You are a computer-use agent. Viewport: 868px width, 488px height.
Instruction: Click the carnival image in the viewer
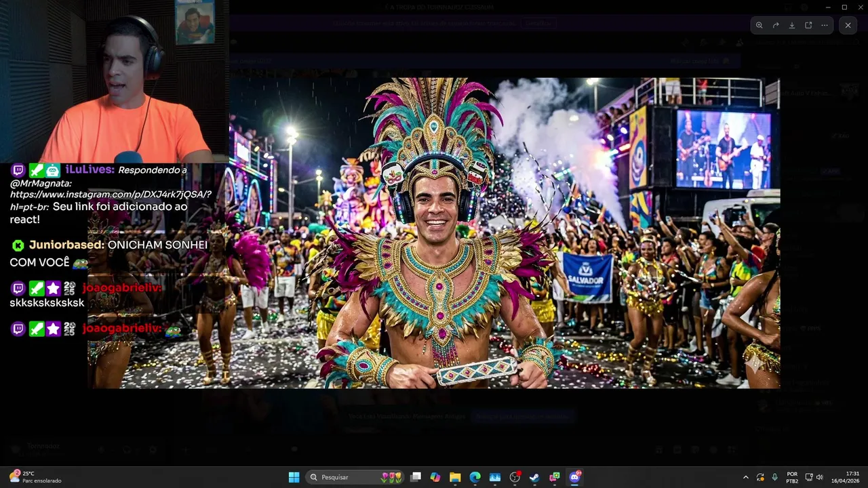434,232
